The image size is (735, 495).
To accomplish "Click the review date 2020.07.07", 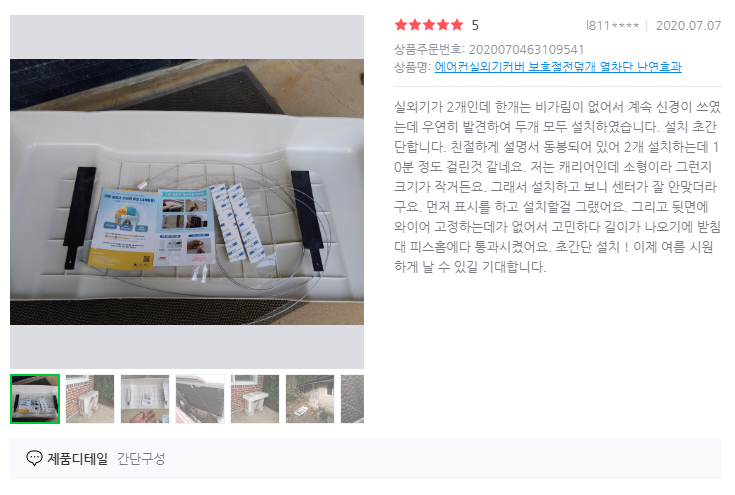I will click(688, 26).
